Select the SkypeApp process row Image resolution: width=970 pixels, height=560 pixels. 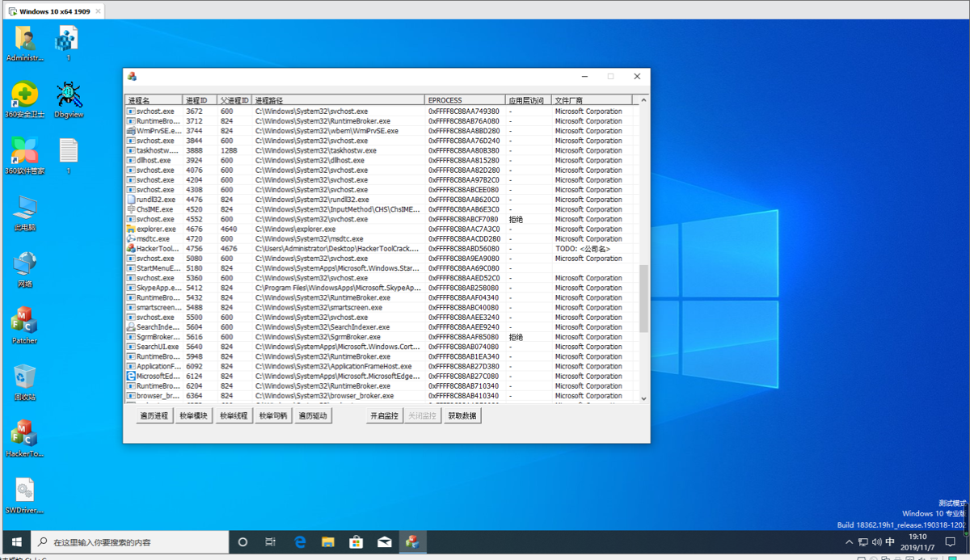(x=382, y=288)
